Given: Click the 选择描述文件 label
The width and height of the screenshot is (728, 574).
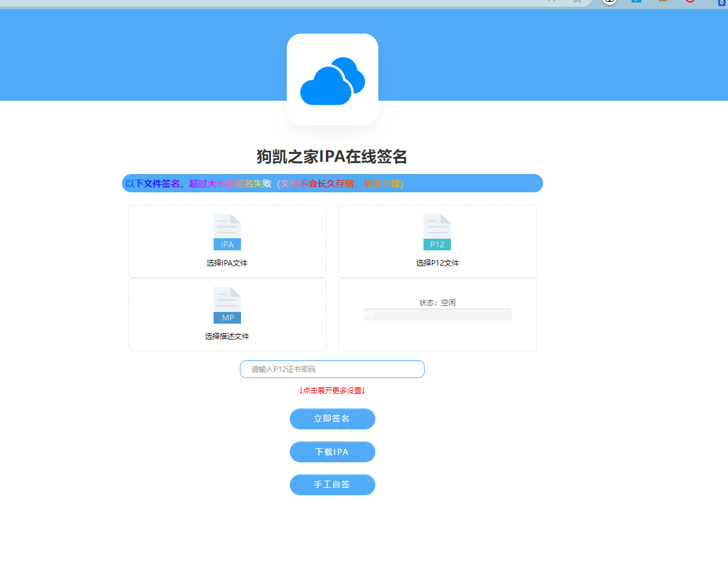Looking at the screenshot, I should coord(227,336).
